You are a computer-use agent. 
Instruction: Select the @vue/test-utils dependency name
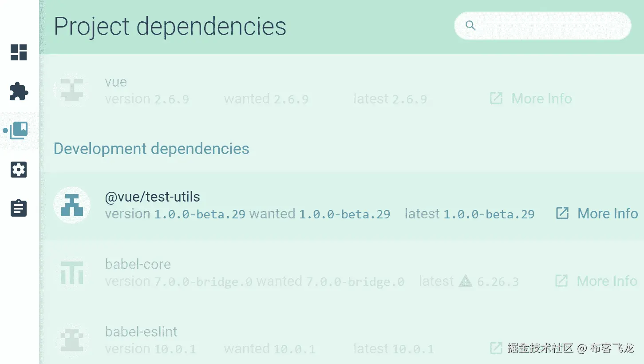coord(152,197)
